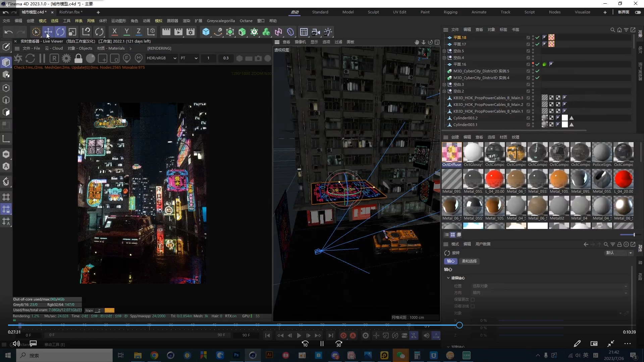Pause Octane render with the pause icon
The height and width of the screenshot is (362, 644).
coord(42,58)
